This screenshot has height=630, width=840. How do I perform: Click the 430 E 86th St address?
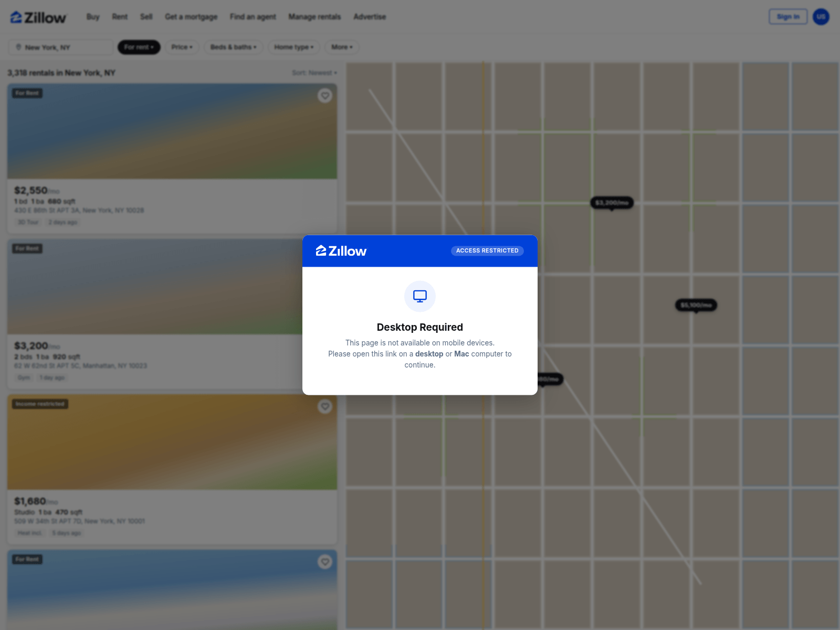coord(79,211)
